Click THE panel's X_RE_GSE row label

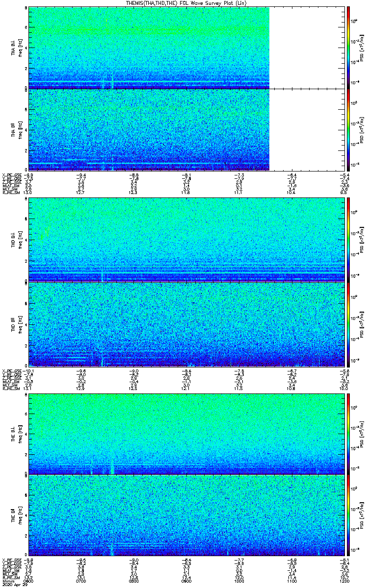(11, 559)
